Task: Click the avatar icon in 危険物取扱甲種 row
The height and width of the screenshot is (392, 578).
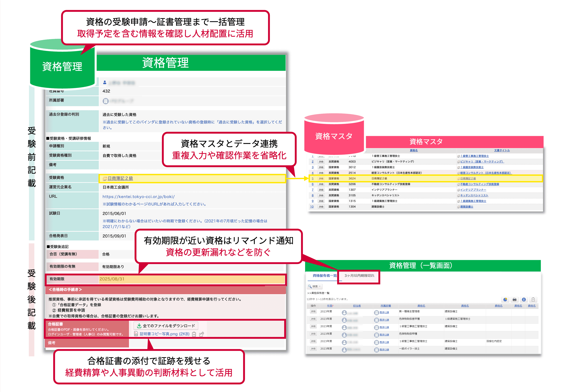Action: point(344,335)
